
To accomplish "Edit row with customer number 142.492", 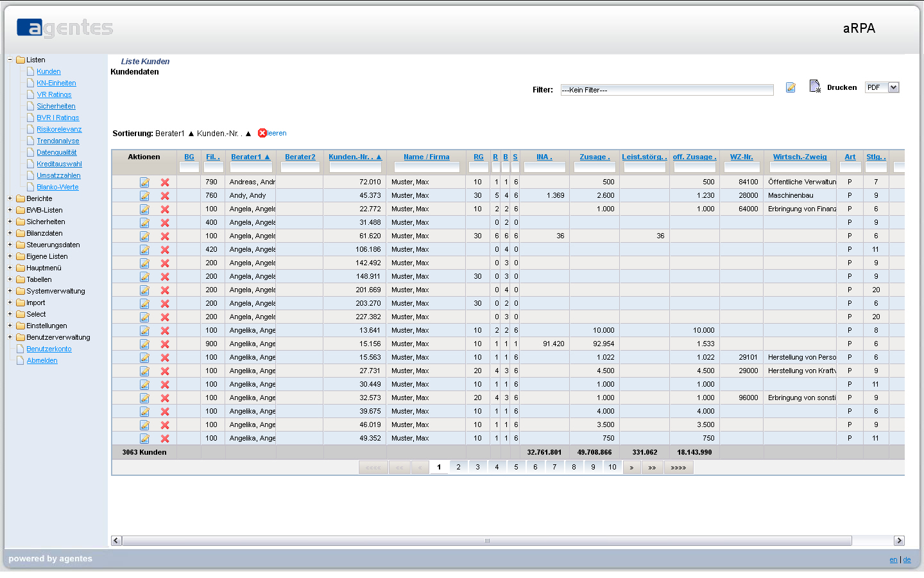I will (144, 263).
